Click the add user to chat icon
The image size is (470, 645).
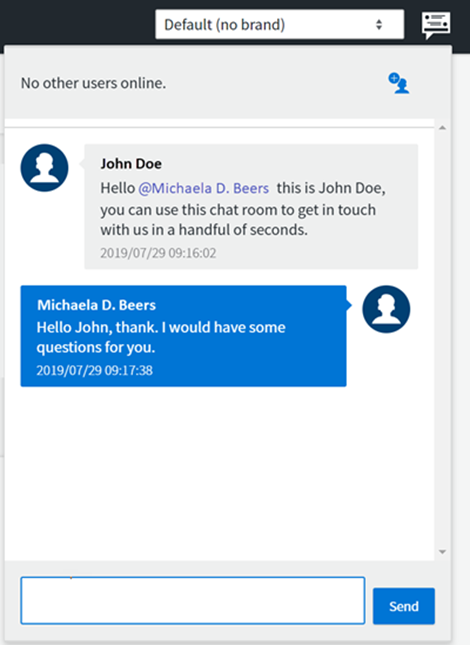[x=398, y=83]
